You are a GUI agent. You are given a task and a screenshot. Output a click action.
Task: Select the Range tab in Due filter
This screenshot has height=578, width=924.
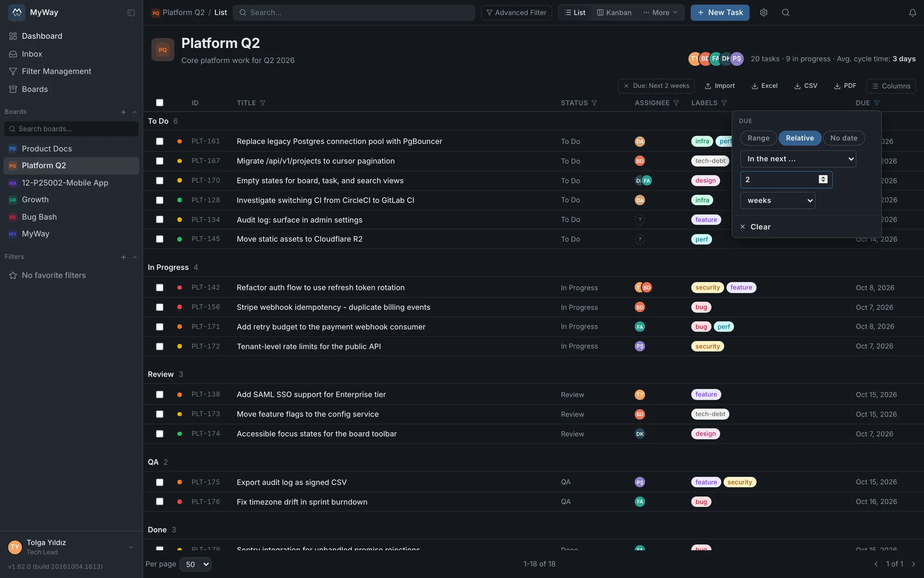pos(759,138)
